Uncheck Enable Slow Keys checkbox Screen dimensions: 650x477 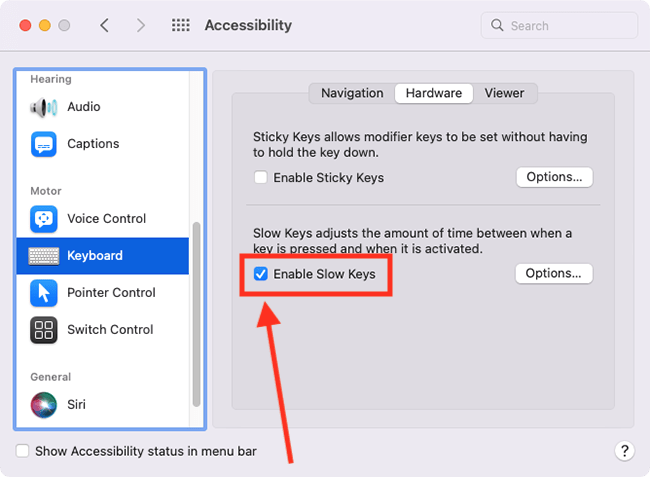(x=260, y=274)
